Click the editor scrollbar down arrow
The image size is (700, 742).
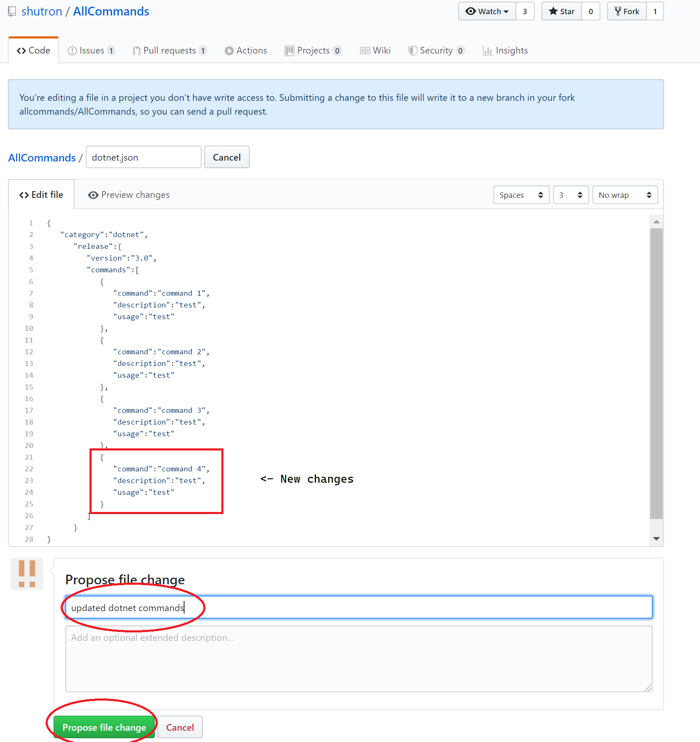pyautogui.click(x=656, y=539)
